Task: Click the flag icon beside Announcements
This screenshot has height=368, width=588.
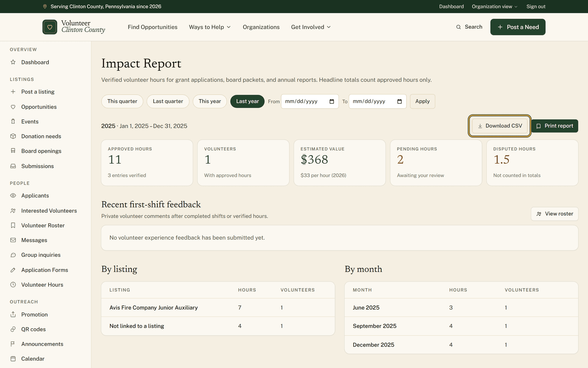Action: pyautogui.click(x=13, y=344)
